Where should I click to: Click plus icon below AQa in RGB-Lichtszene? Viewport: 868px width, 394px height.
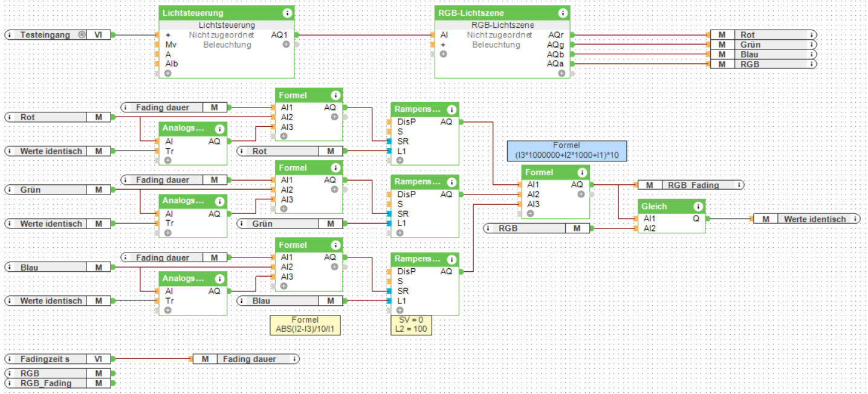click(x=562, y=73)
